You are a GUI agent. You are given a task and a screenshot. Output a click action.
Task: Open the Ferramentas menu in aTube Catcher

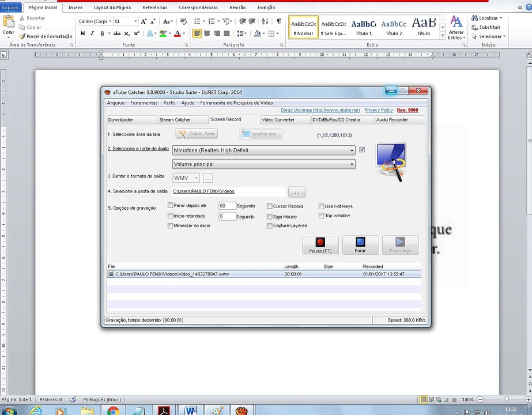tap(144, 103)
